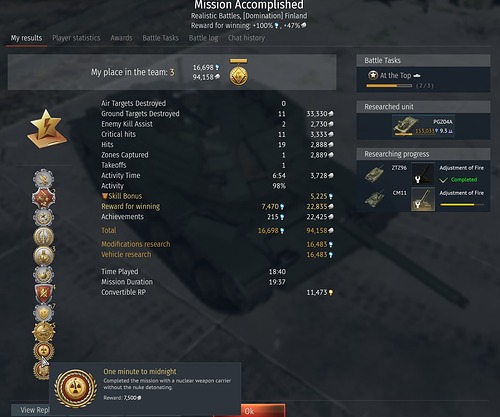Switch to the Battle log tab

203,38
